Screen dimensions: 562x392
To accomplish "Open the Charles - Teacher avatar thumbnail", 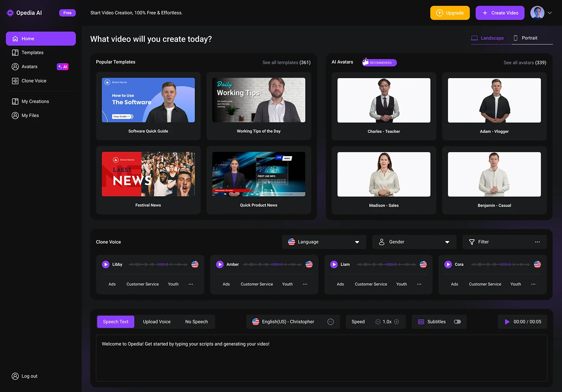I will coord(384,100).
